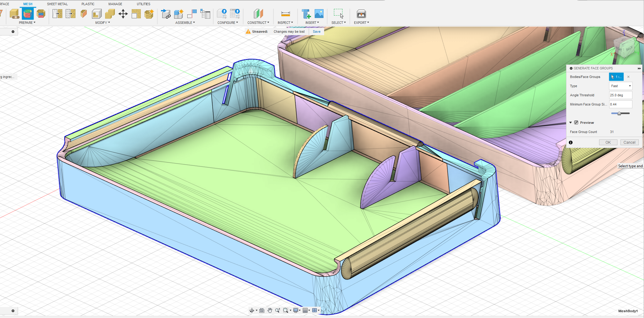Open the Measure ruler tool
This screenshot has height=318, width=644.
285,14
